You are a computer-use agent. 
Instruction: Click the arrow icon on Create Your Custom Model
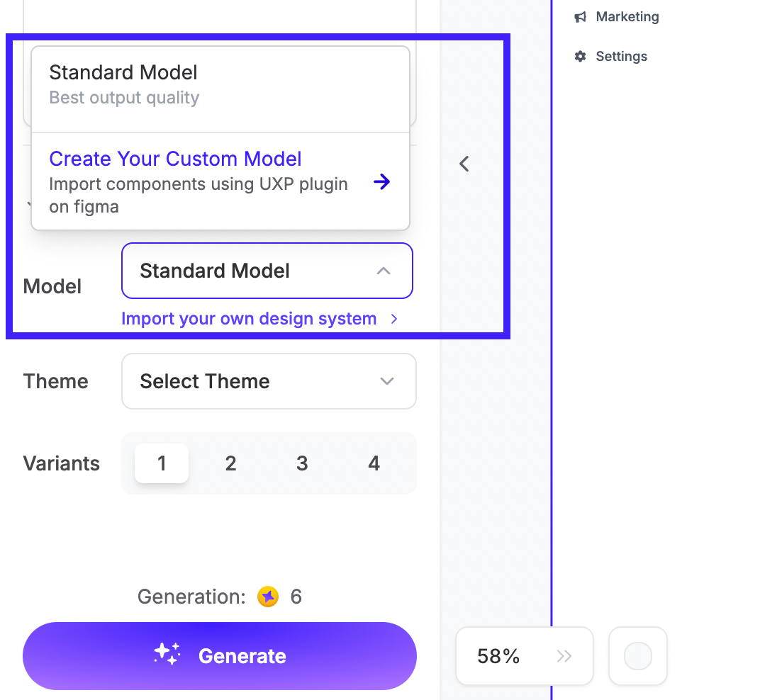[382, 182]
